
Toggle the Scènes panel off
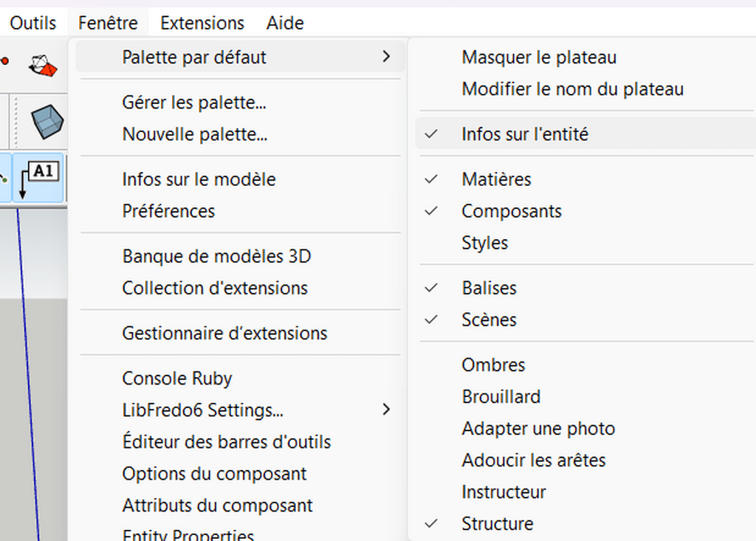489,320
